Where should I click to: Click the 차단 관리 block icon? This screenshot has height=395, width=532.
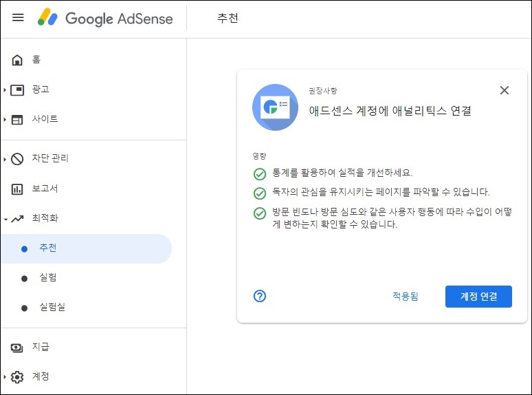(17, 158)
